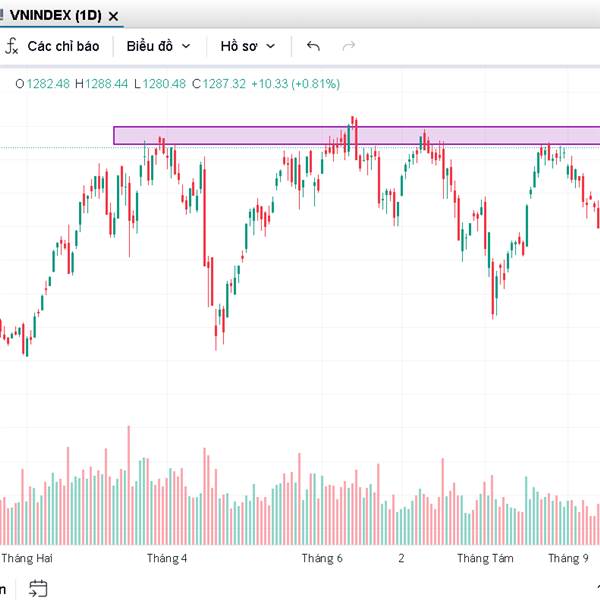Click the Tháng 6 time axis label

point(322,558)
